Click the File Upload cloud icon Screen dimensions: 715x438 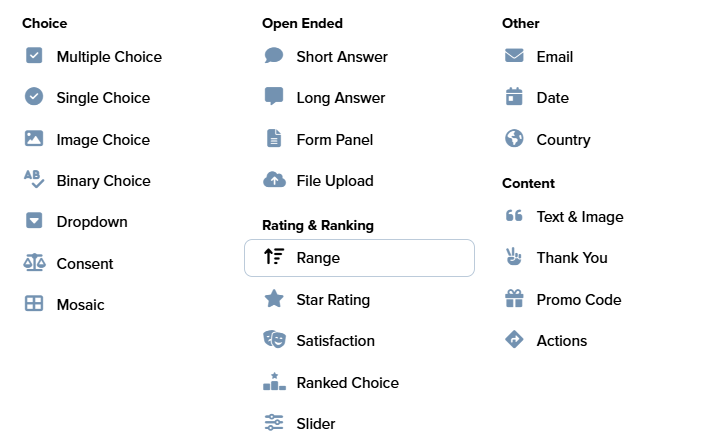274,180
